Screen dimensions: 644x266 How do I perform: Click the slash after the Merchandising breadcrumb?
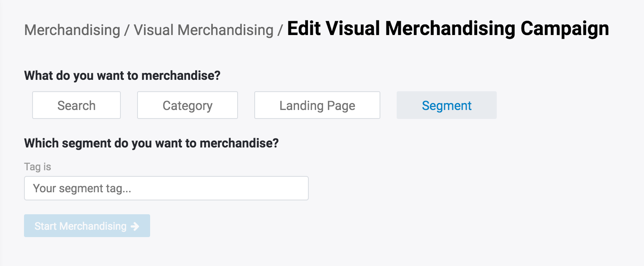127,30
